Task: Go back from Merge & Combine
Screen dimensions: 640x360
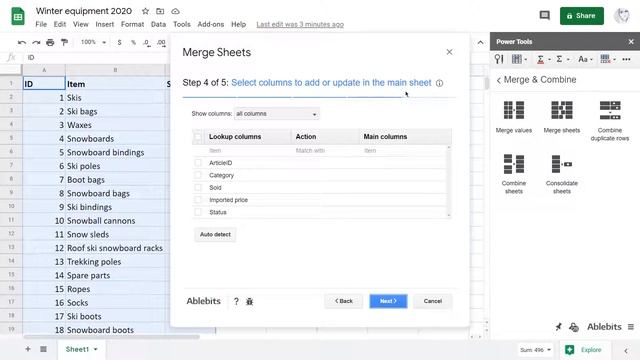Action: [498, 80]
